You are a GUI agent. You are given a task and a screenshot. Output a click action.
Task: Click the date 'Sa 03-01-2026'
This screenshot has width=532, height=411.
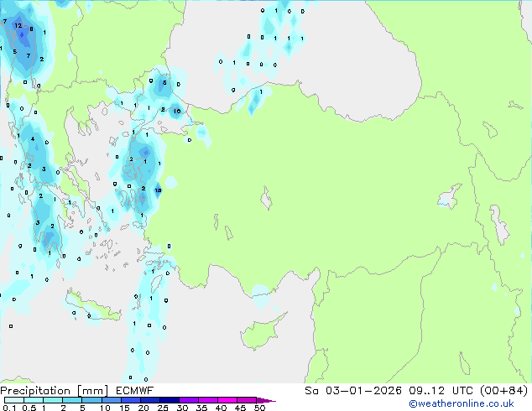click(353, 391)
